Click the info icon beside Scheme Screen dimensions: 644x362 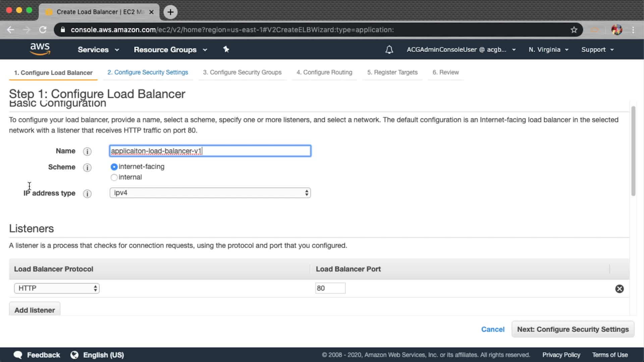pyautogui.click(x=87, y=168)
